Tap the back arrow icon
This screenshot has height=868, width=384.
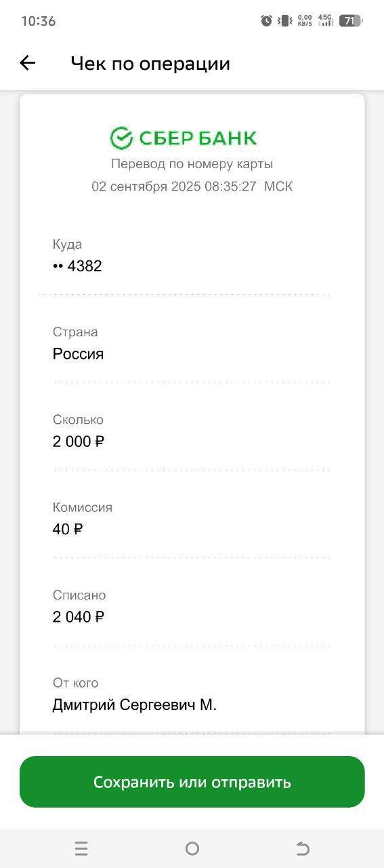coord(27,63)
